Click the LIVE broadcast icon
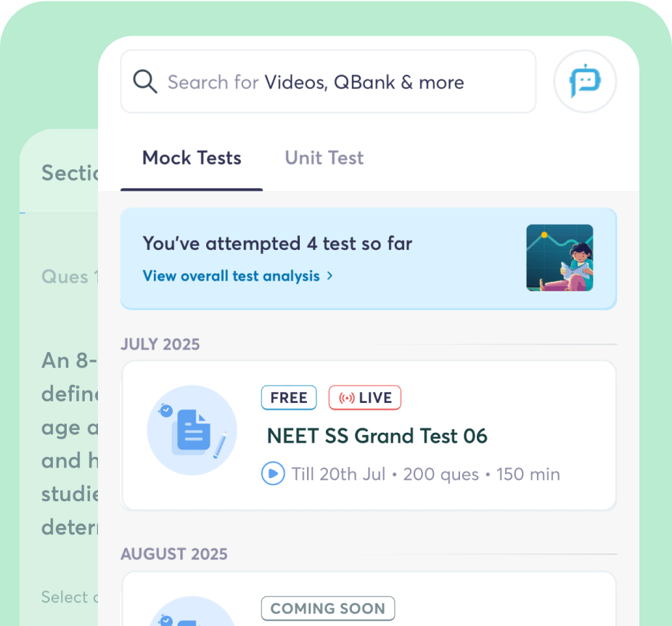 [345, 397]
